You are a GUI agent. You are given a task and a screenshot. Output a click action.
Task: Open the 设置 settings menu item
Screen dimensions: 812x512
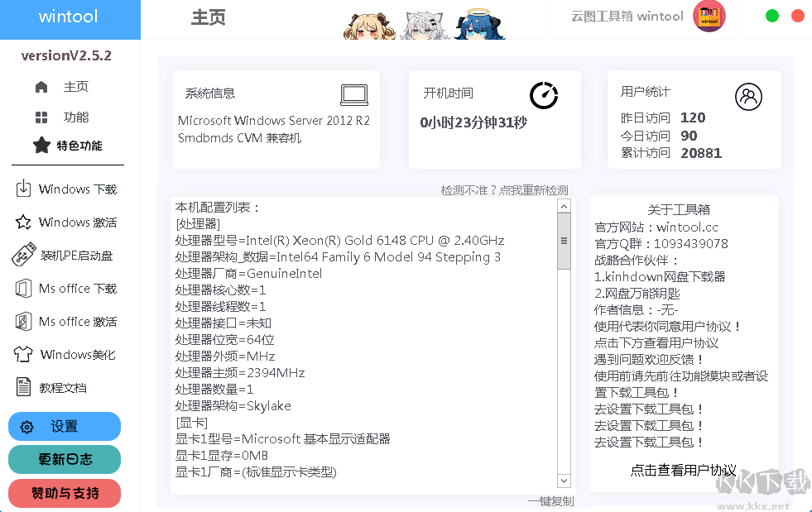pyautogui.click(x=64, y=426)
